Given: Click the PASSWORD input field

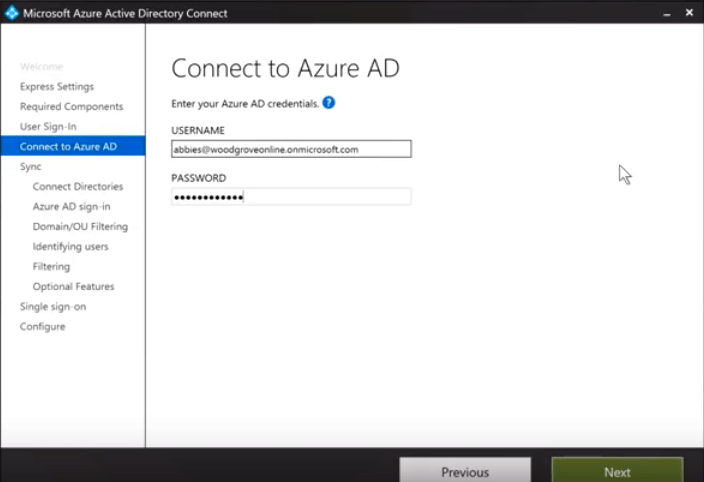Looking at the screenshot, I should point(291,197).
